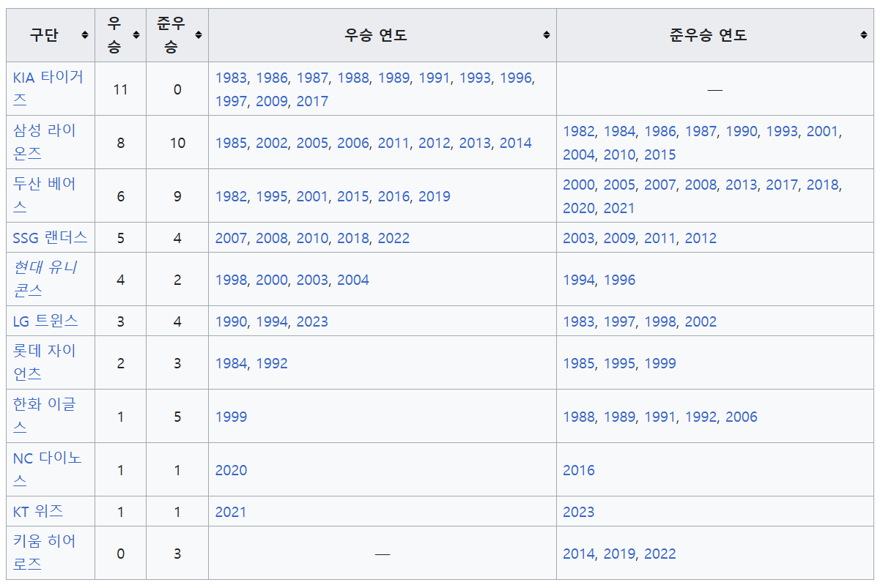Click 2020 in NC's 우승 연도 cell
Screen dimensions: 883x588
click(232, 470)
